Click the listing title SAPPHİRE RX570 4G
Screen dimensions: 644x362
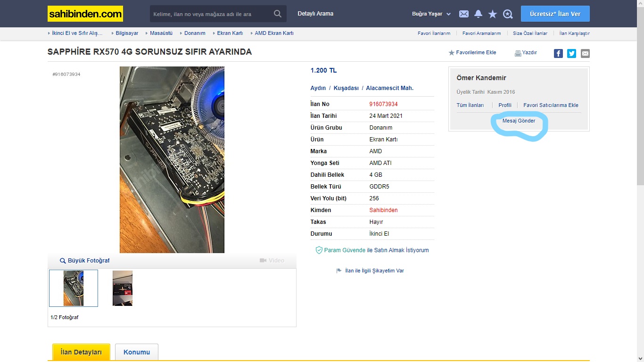click(149, 52)
